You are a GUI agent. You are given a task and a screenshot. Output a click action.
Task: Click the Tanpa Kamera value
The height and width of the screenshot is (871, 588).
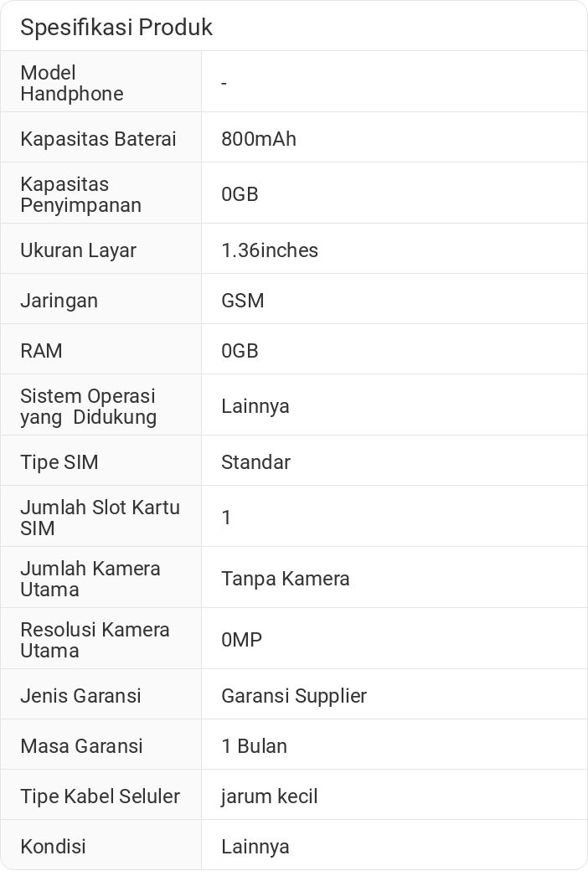(x=286, y=579)
